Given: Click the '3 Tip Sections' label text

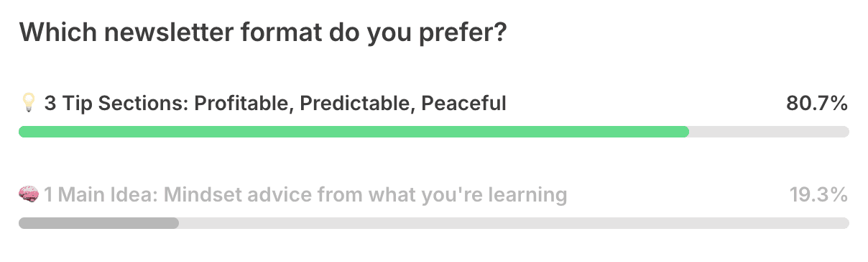Looking at the screenshot, I should [116, 104].
